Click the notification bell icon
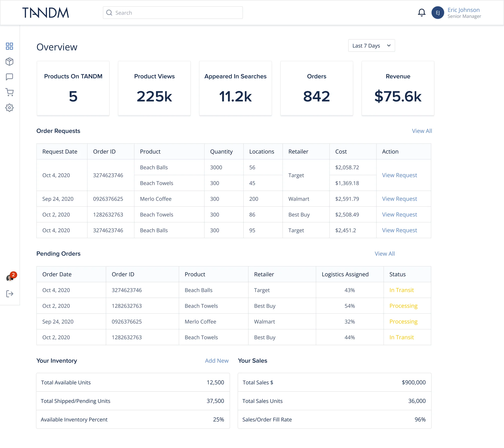504x448 pixels. (x=422, y=13)
